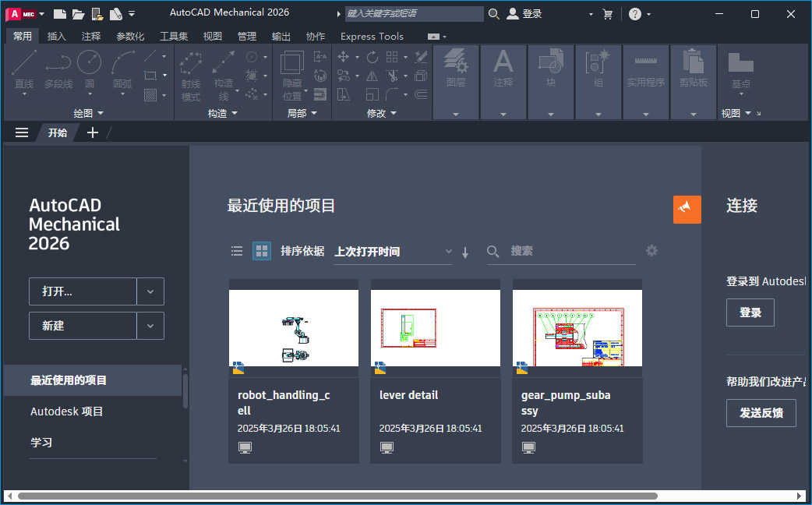Screen dimensions: 812x505
Task: Select the Rotate tool in the Modify panel
Action: 372,57
